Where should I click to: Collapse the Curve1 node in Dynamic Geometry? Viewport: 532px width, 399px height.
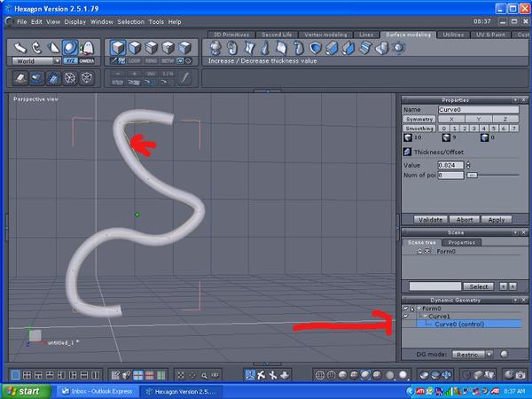426,317
